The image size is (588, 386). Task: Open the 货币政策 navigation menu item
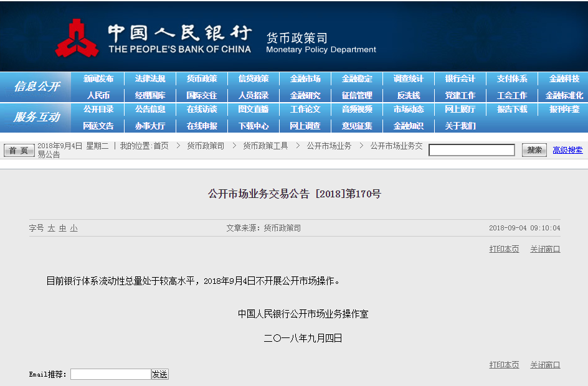(202, 79)
